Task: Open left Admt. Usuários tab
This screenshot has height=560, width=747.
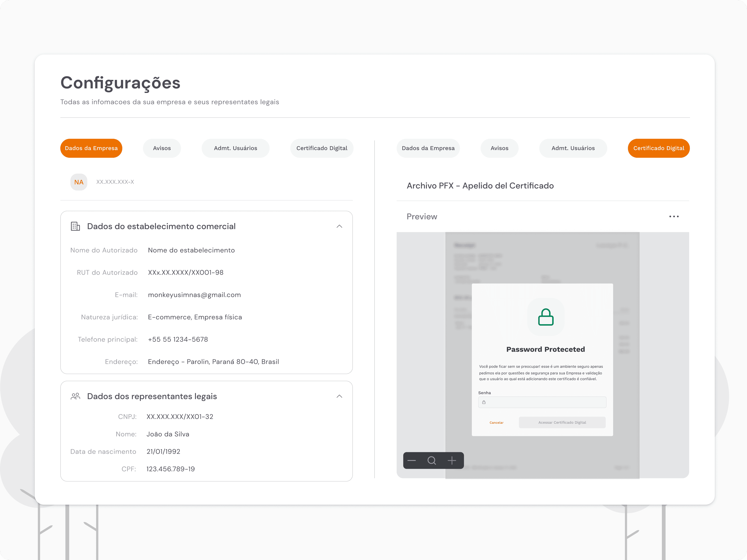Action: click(235, 148)
